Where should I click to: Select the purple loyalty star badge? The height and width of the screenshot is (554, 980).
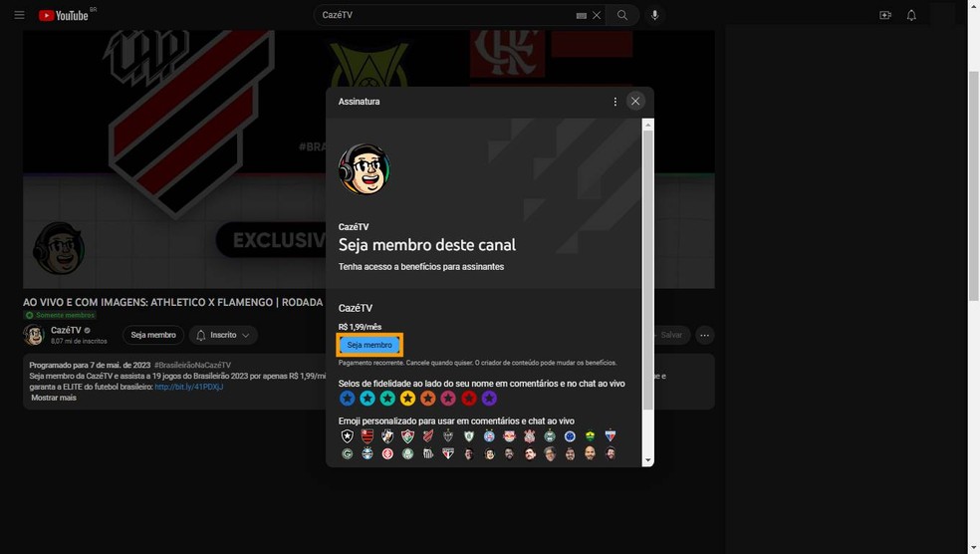[x=489, y=398]
